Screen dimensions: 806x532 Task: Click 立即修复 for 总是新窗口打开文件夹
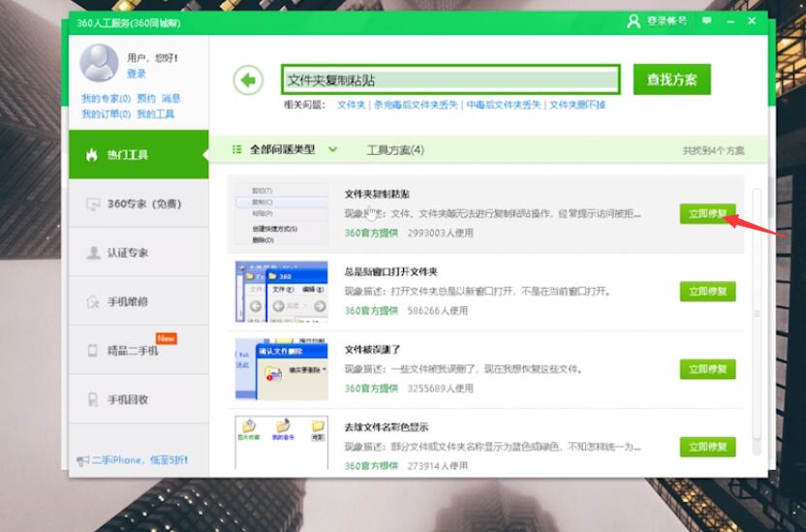pos(707,292)
